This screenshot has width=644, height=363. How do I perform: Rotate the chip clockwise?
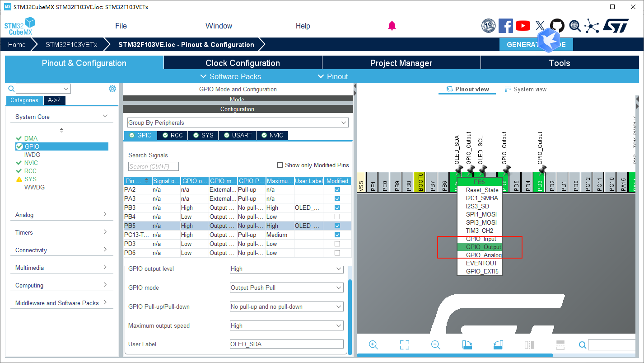(x=467, y=345)
